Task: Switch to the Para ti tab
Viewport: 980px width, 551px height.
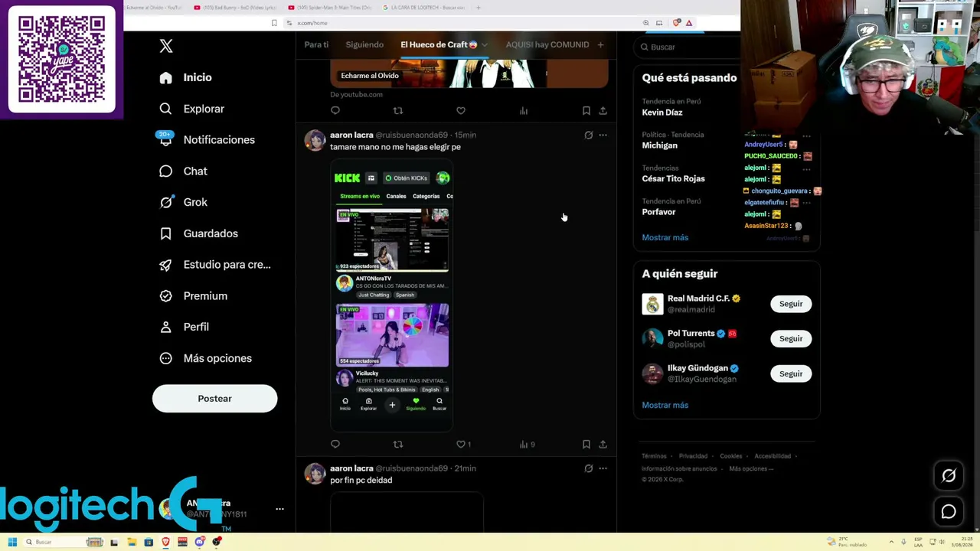Action: pyautogui.click(x=316, y=45)
